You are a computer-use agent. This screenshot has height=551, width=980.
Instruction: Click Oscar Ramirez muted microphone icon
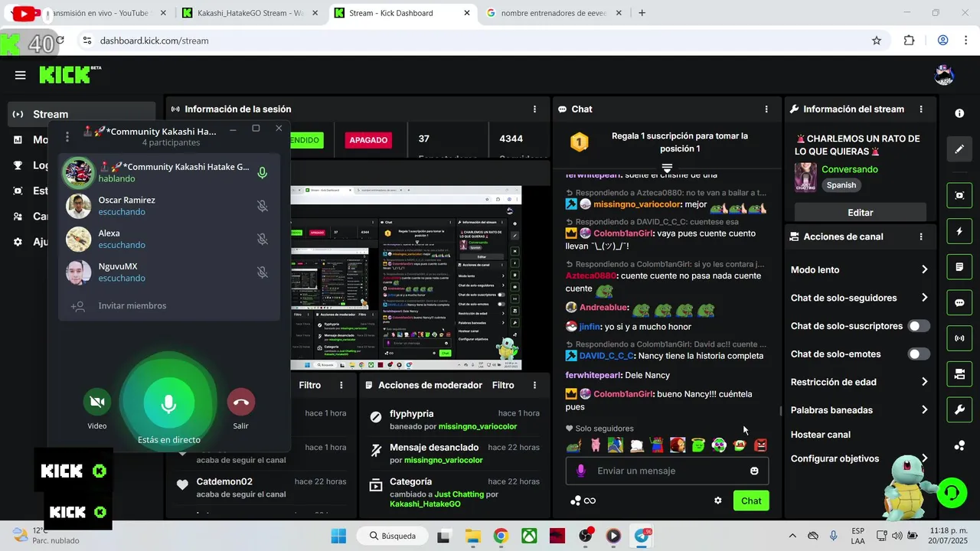click(262, 206)
